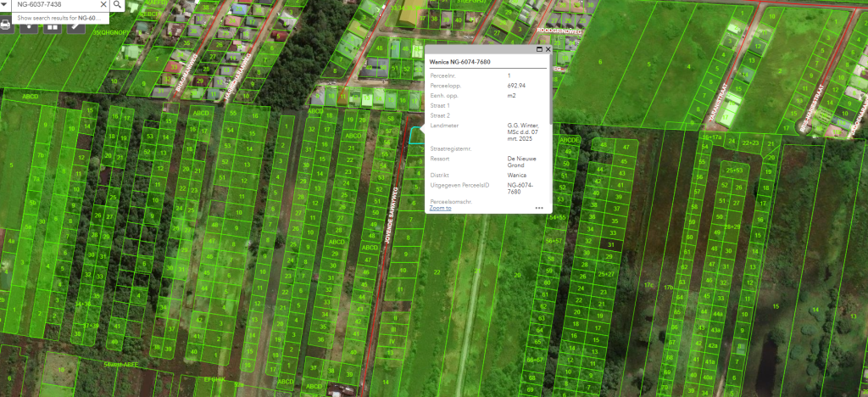
Task: Click the parcel labeled 54+55
Action: [557, 218]
